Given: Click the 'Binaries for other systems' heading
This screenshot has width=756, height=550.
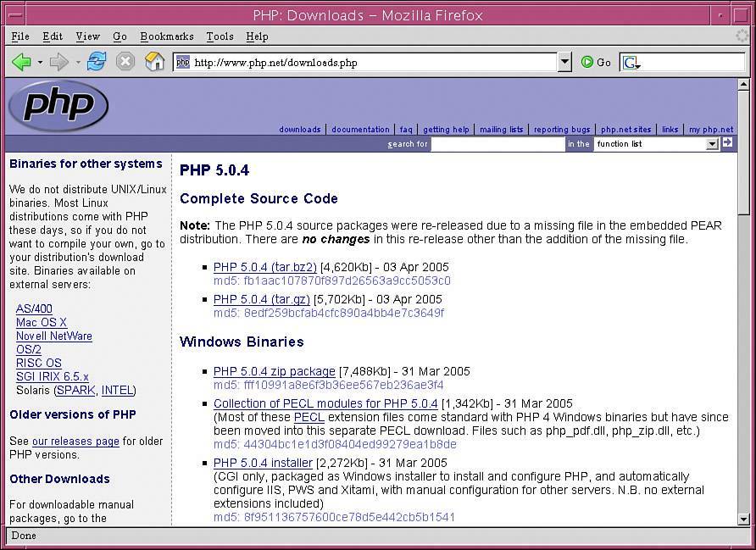Looking at the screenshot, I should (86, 164).
